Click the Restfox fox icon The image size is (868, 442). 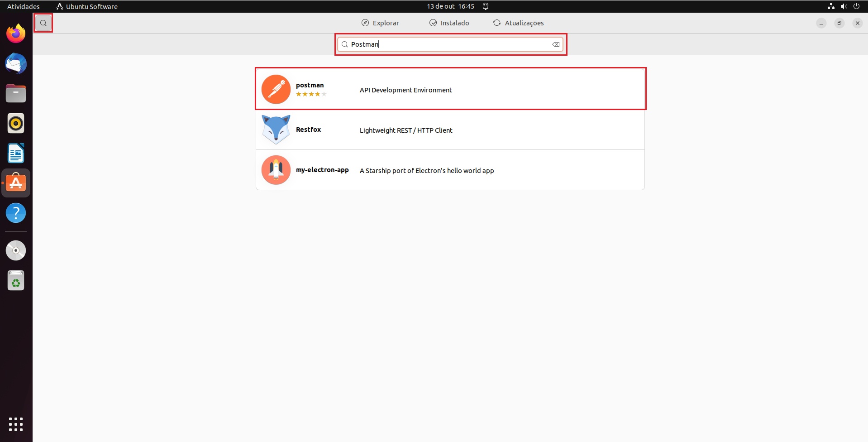click(x=276, y=130)
